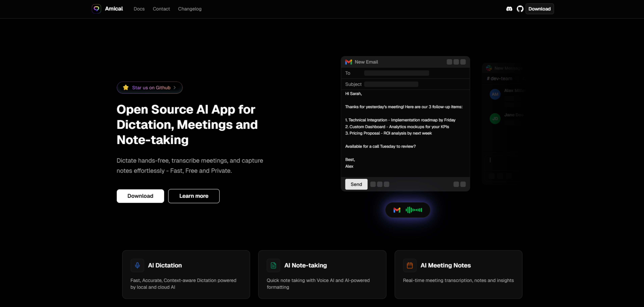The width and height of the screenshot is (644, 307).
Task: Click the Subject field in New Email
Action: click(391, 84)
